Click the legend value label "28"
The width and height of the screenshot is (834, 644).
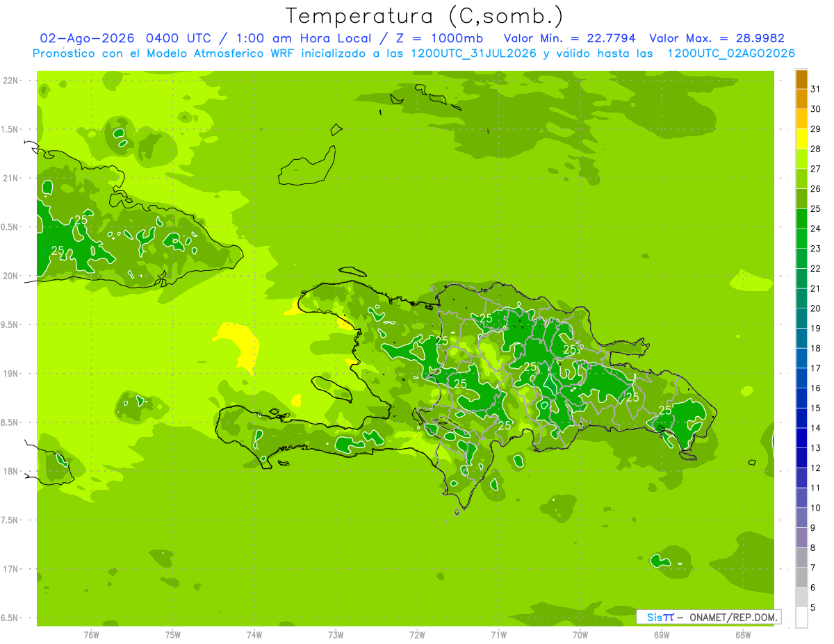[x=816, y=149]
